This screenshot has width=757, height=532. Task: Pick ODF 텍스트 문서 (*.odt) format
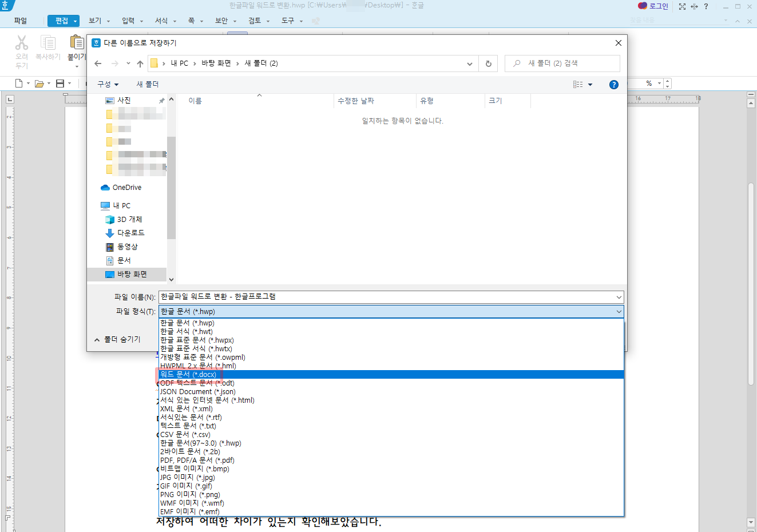[391, 383]
